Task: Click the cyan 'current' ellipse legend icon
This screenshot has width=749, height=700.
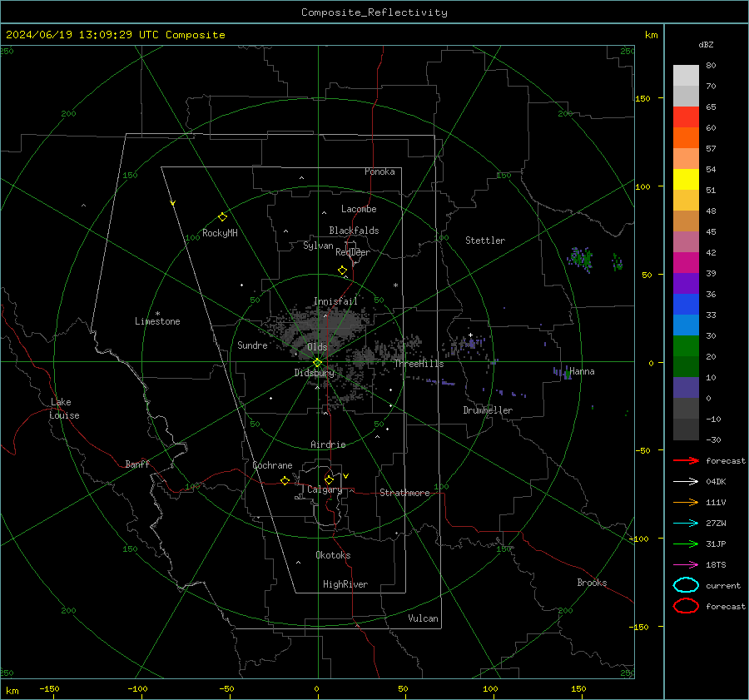Action: [686, 585]
